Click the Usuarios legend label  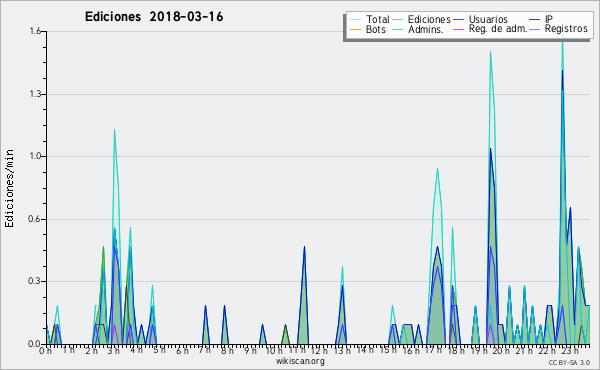[488, 20]
